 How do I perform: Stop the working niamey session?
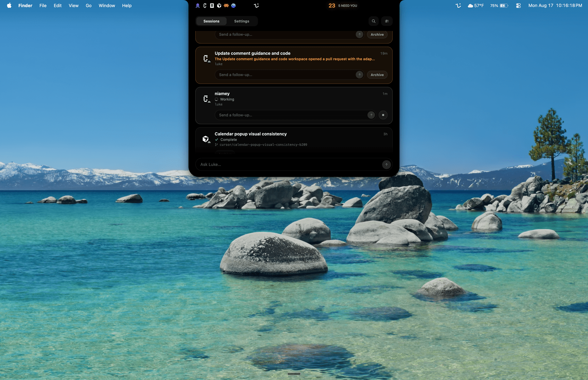pos(383,115)
